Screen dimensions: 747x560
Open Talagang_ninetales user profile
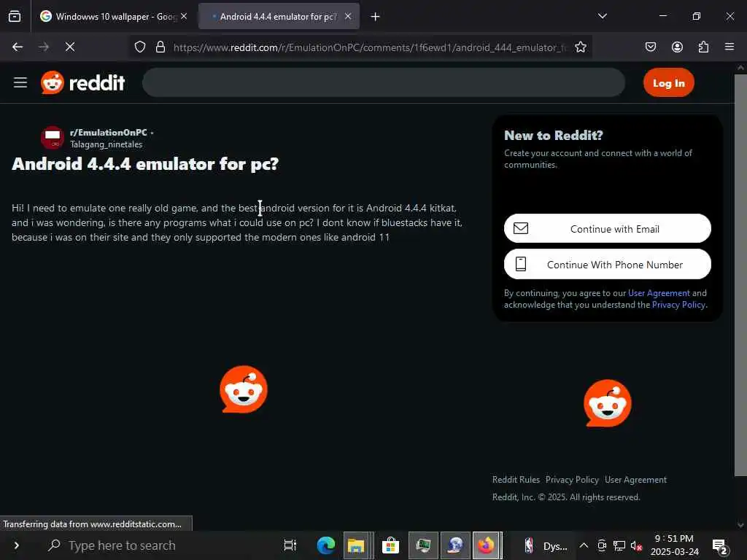point(106,144)
